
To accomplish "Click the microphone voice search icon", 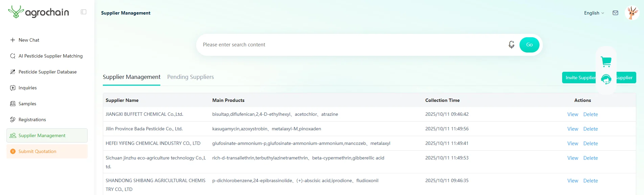I will 511,45.
